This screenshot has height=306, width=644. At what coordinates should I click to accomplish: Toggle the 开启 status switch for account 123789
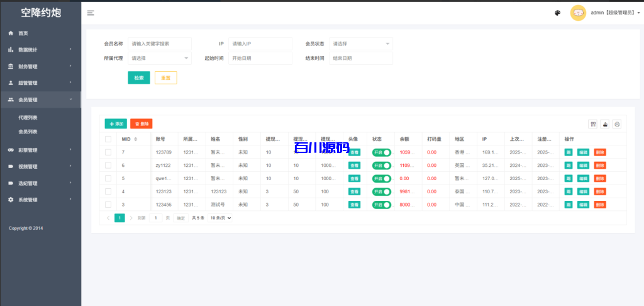[x=382, y=152]
